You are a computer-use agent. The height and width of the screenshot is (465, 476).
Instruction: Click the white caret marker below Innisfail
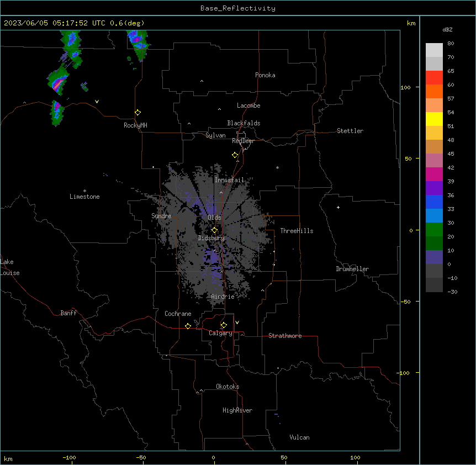221,192
